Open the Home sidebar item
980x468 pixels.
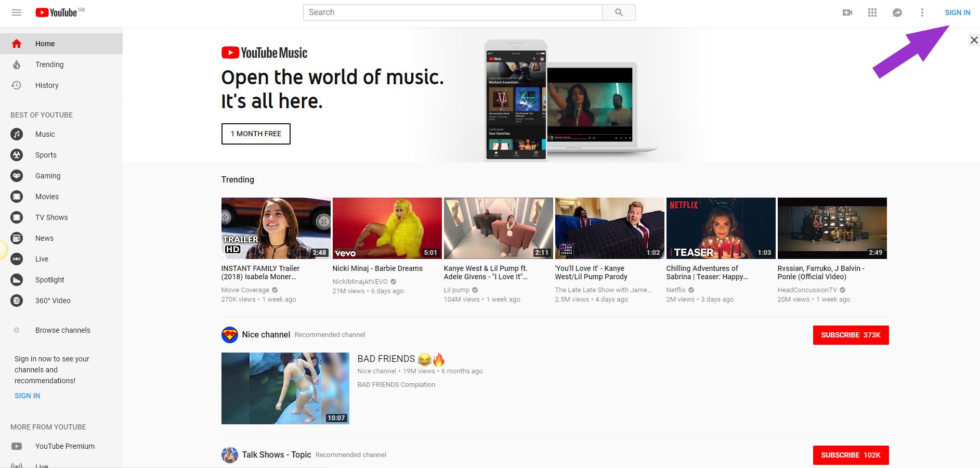(61, 44)
